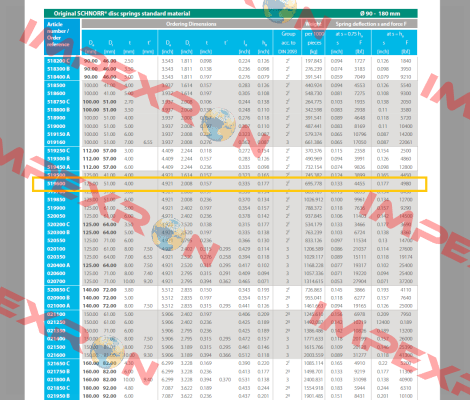Select article number 519150 A
The image size is (470, 400).
click(58, 134)
